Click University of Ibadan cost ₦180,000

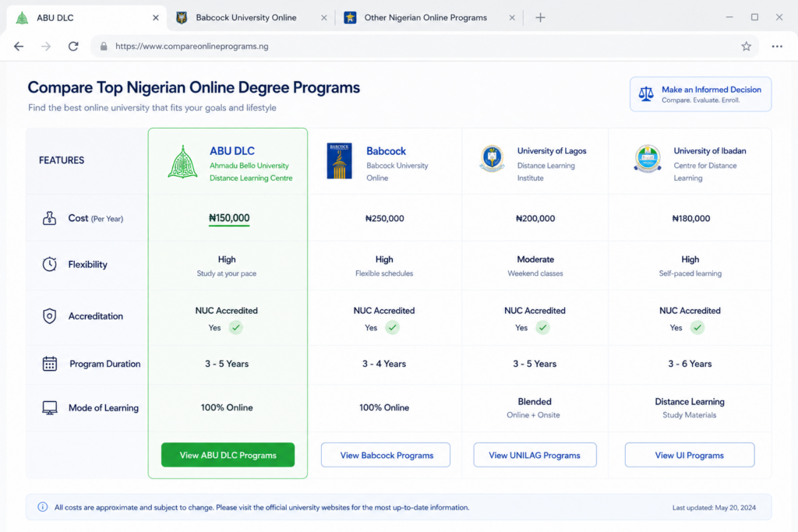point(691,218)
